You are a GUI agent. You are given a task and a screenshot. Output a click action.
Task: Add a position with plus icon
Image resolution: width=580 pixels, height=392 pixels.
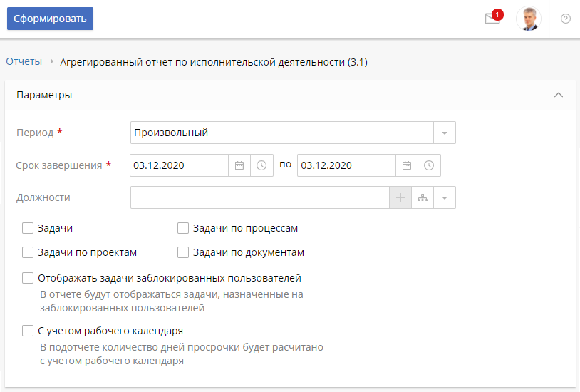(x=400, y=197)
